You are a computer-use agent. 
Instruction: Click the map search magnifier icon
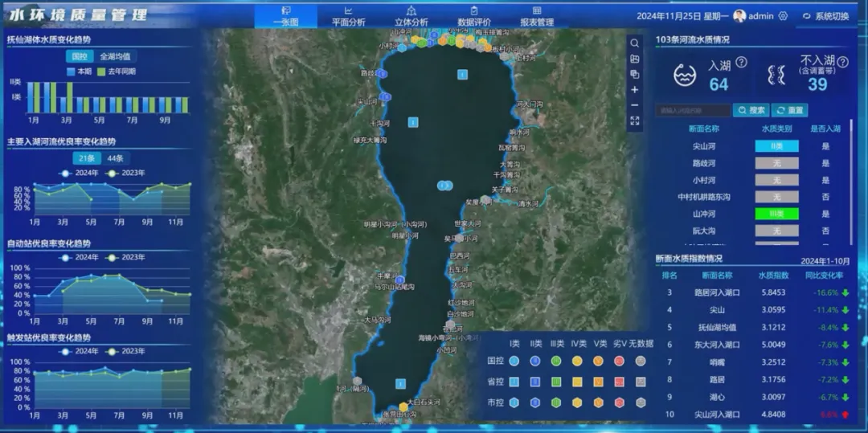click(634, 43)
